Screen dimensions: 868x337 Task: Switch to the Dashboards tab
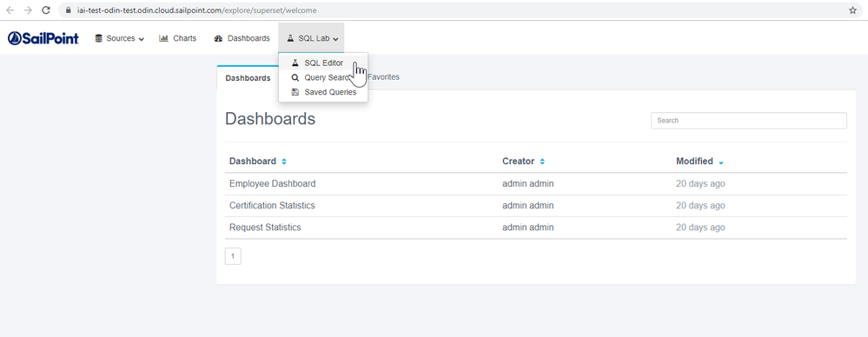pos(248,78)
